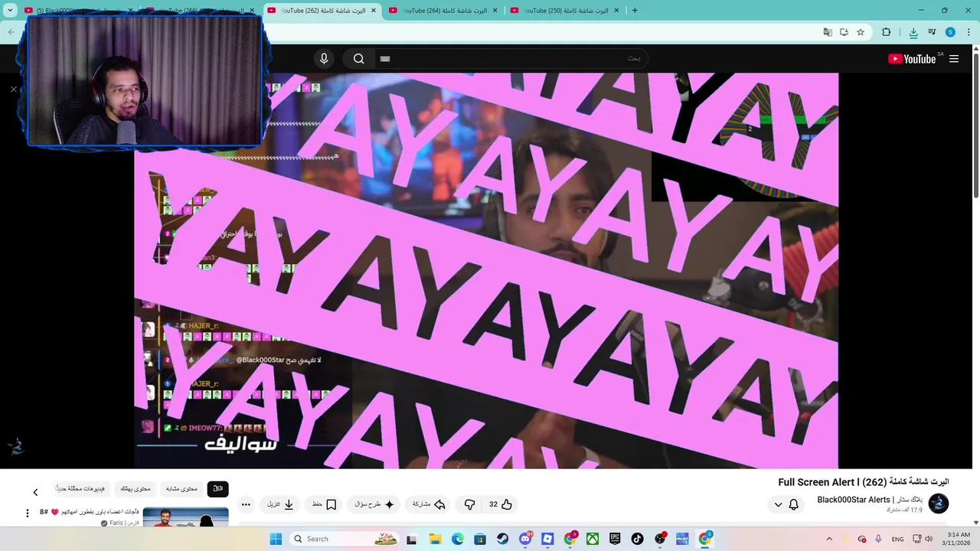
Task: Open Steam from taskbar
Action: [x=502, y=539]
